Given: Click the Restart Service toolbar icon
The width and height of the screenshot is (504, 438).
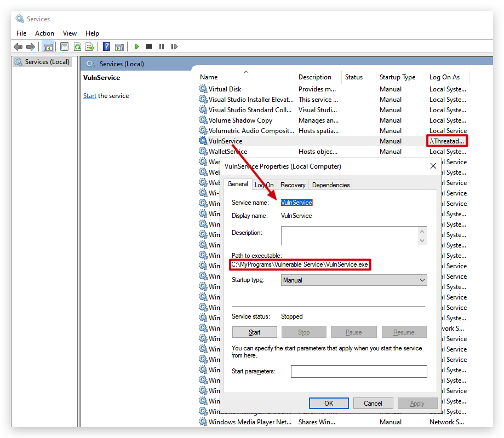Looking at the screenshot, I should click(174, 47).
